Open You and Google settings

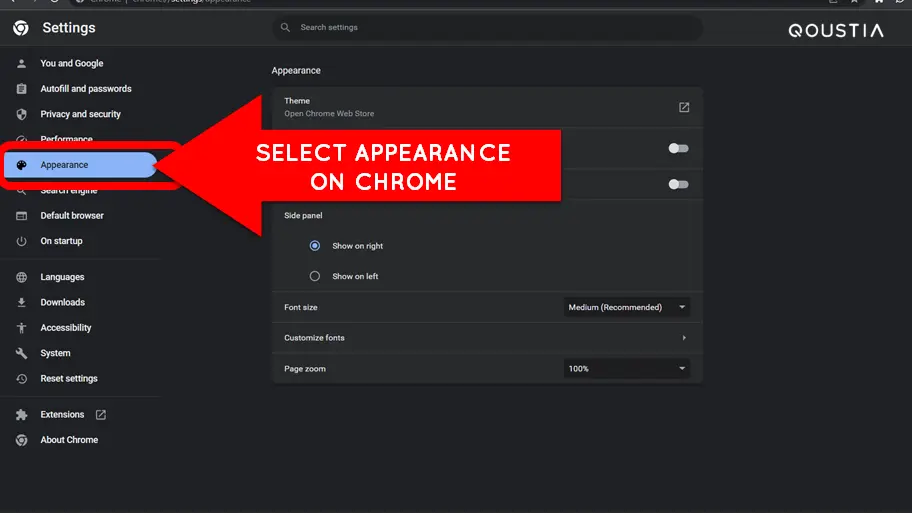pos(72,63)
